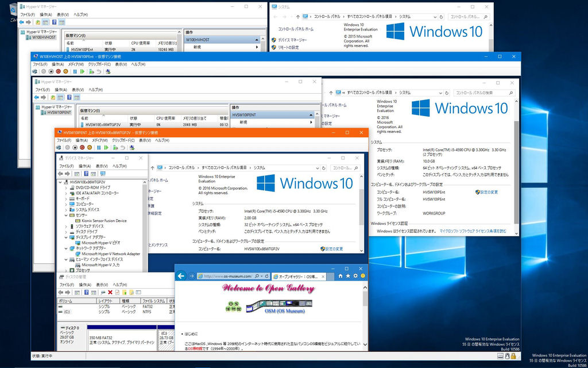Screen dimensions: 588x368
Task: Click Help icon in Disk Management toolbar
Action: 86,292
